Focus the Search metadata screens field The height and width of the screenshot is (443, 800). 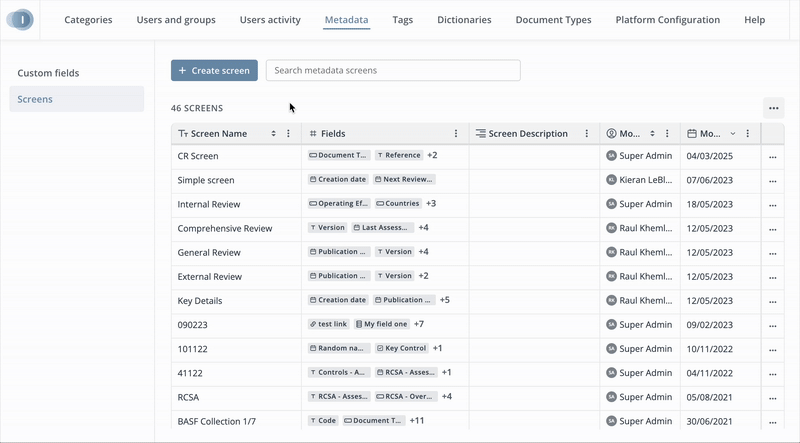tap(393, 70)
